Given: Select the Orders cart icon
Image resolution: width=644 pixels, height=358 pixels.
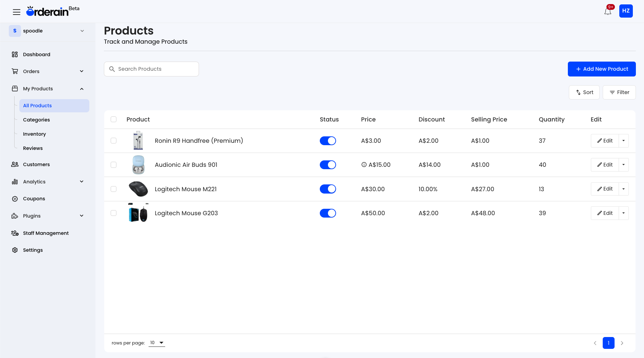Looking at the screenshot, I should tap(15, 71).
